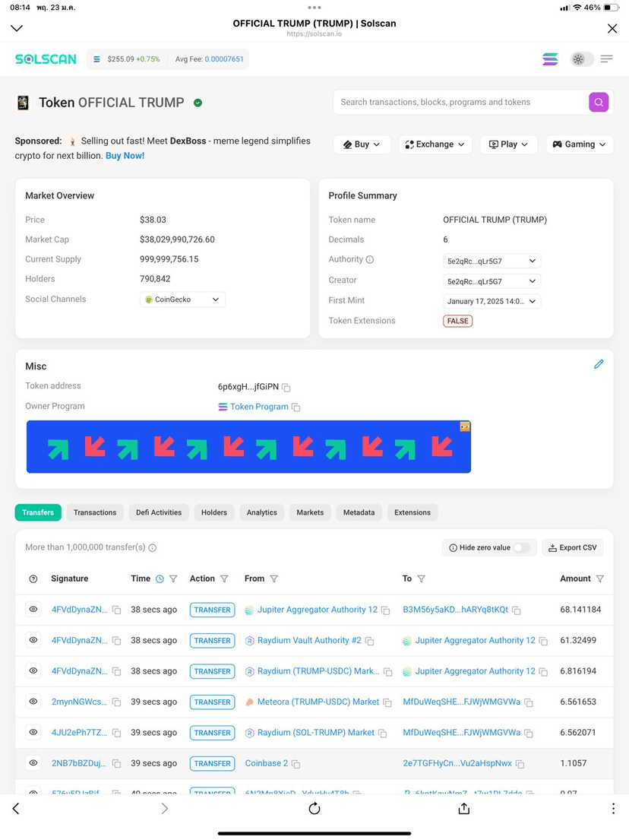Screen dimensions: 629x840
Task: Click the arrows advertisement banner
Action: point(248,447)
